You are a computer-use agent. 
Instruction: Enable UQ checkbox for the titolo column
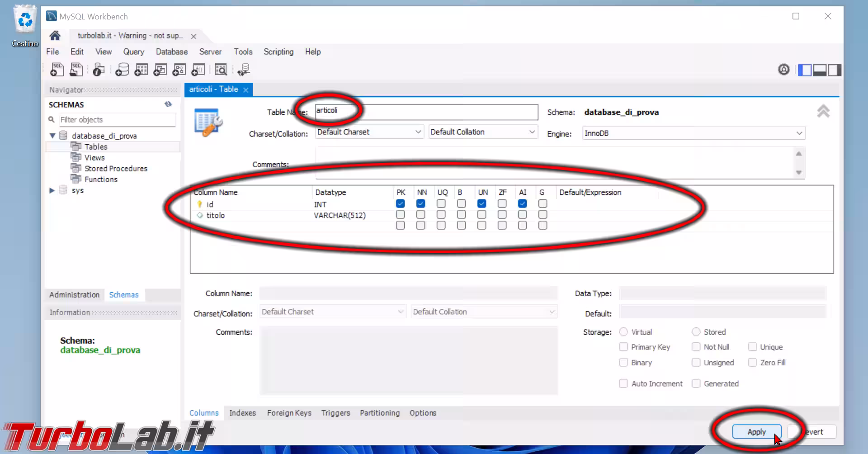441,215
